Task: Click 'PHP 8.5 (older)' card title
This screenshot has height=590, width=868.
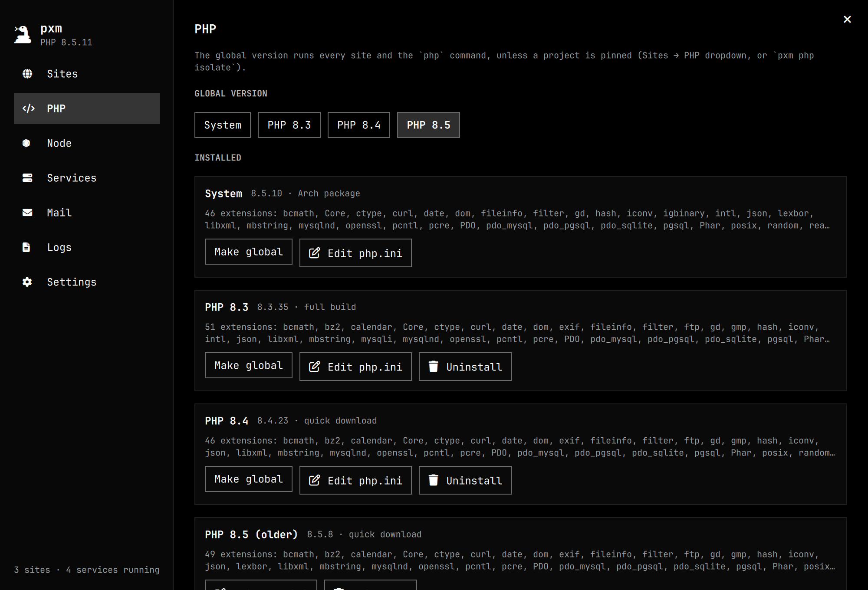Action: 251,534
